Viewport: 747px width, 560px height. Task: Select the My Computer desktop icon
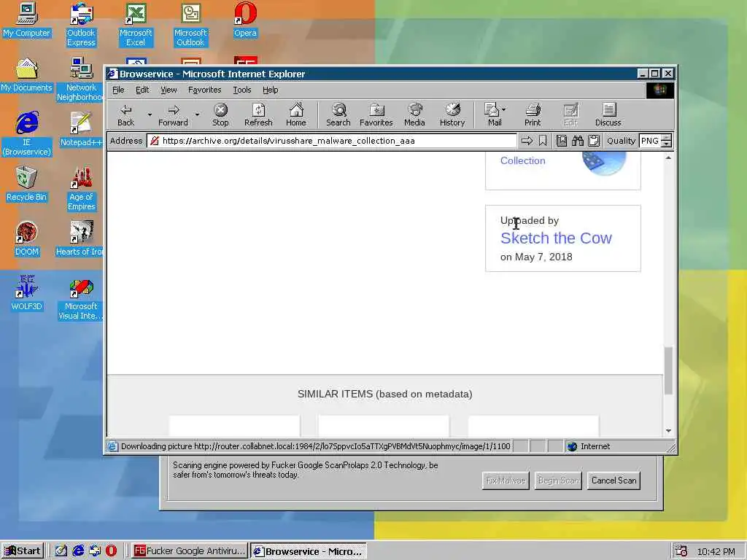coord(26,20)
